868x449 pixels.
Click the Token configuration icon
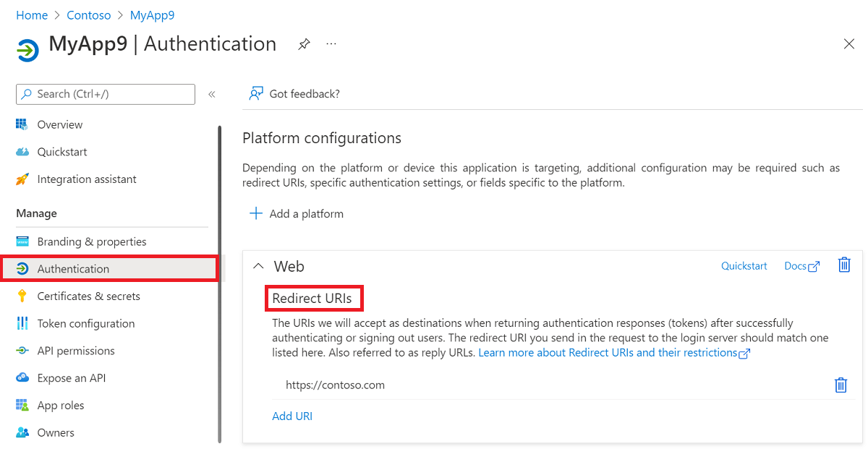(x=24, y=323)
